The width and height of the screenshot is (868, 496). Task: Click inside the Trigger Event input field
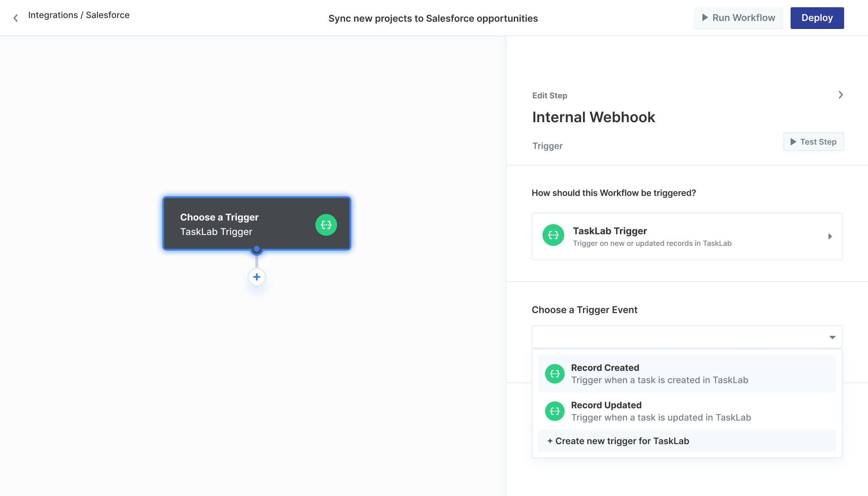676,337
